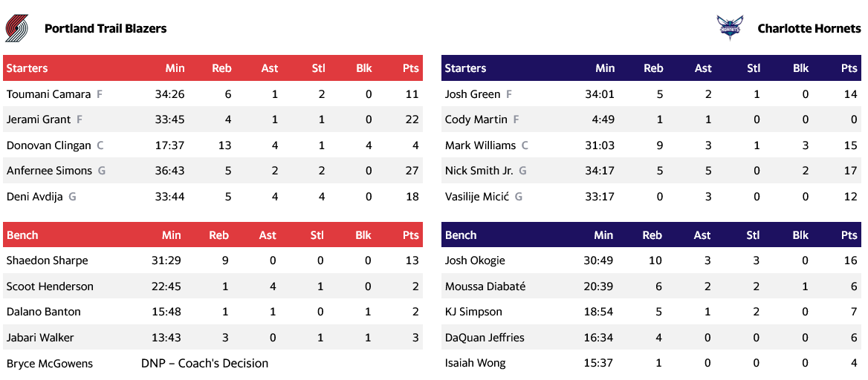
Task: Sort Blazers starters by Reb column
Action: [x=221, y=68]
